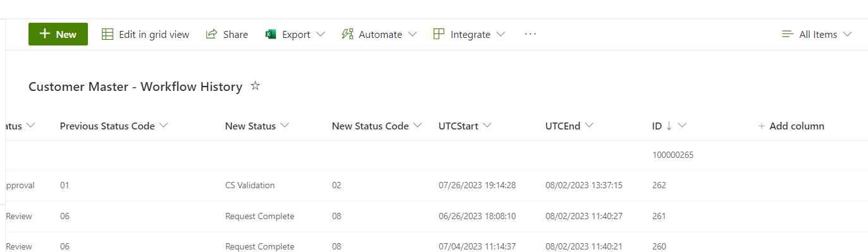Click the Share icon
The height and width of the screenshot is (252, 868).
(212, 34)
